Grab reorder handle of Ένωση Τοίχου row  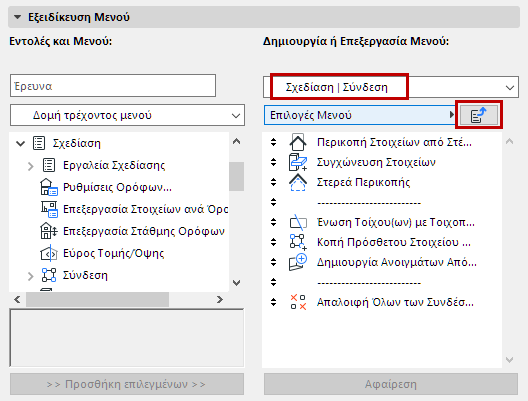pyautogui.click(x=273, y=222)
